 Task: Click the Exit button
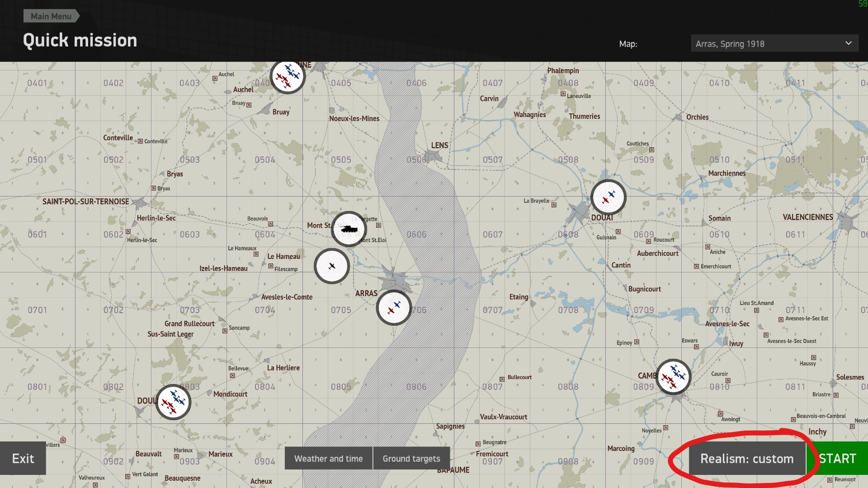pos(23,459)
